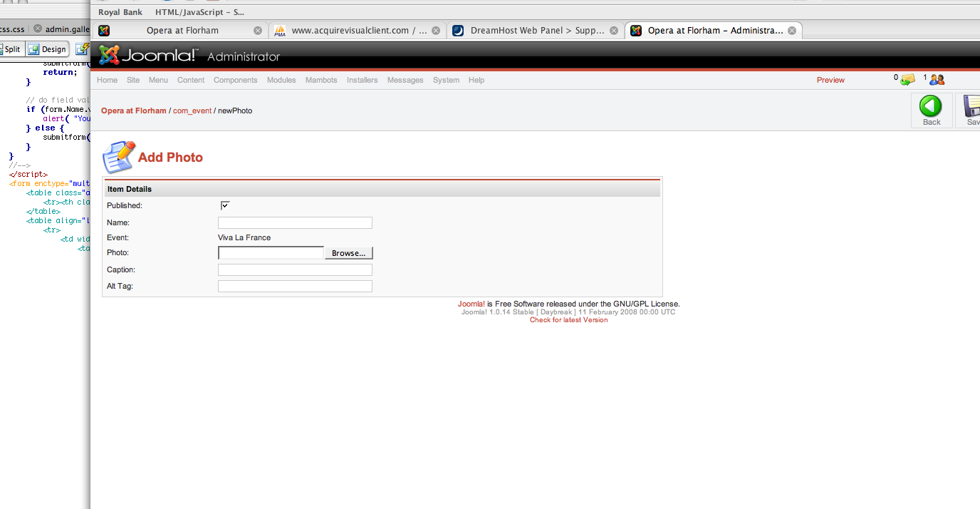The width and height of the screenshot is (980, 509).
Task: Click the com_event breadcrumb link
Action: pyautogui.click(x=192, y=110)
